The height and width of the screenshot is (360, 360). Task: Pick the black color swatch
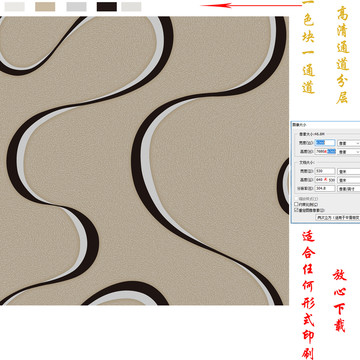tap(107, 7)
